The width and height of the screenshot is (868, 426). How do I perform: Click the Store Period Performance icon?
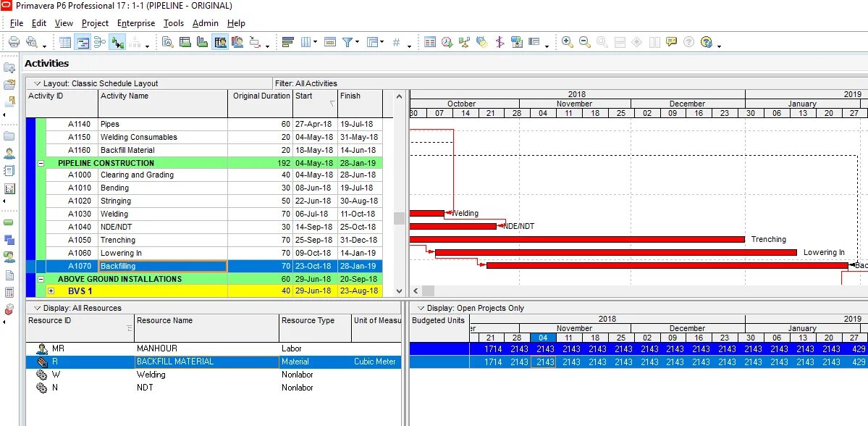pyautogui.click(x=516, y=42)
